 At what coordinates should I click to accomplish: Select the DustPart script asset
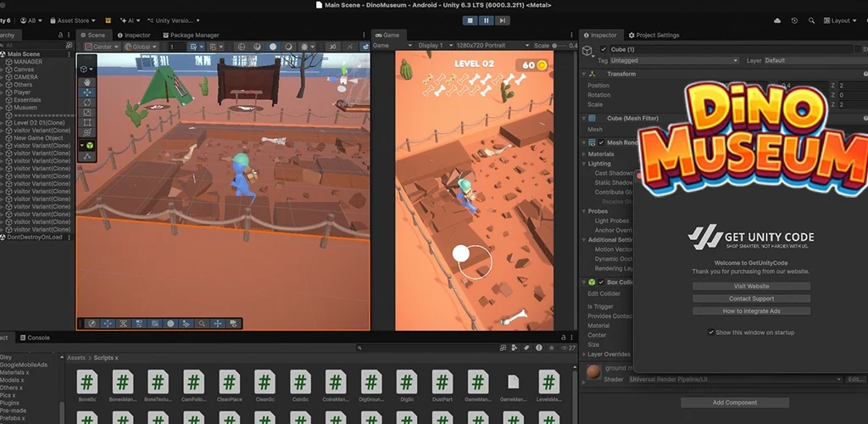[442, 387]
